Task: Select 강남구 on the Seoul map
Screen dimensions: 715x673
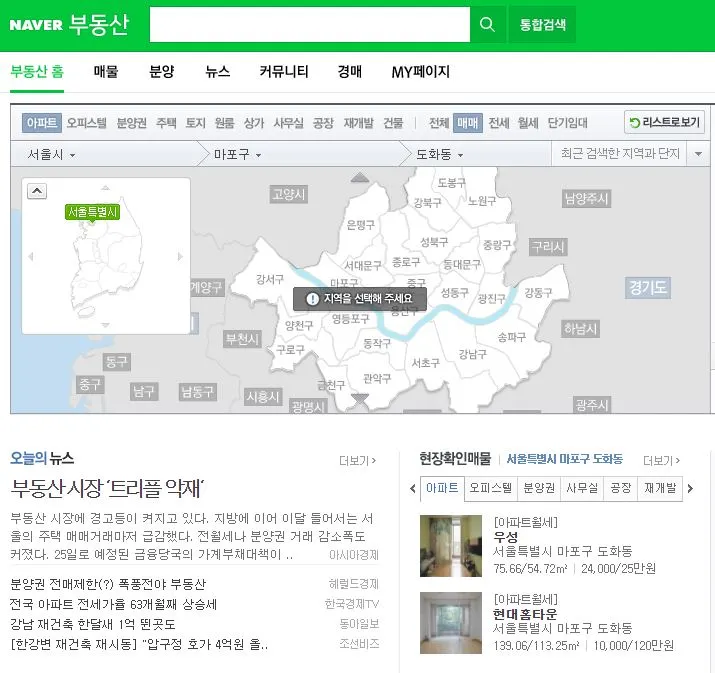Action: point(472,354)
